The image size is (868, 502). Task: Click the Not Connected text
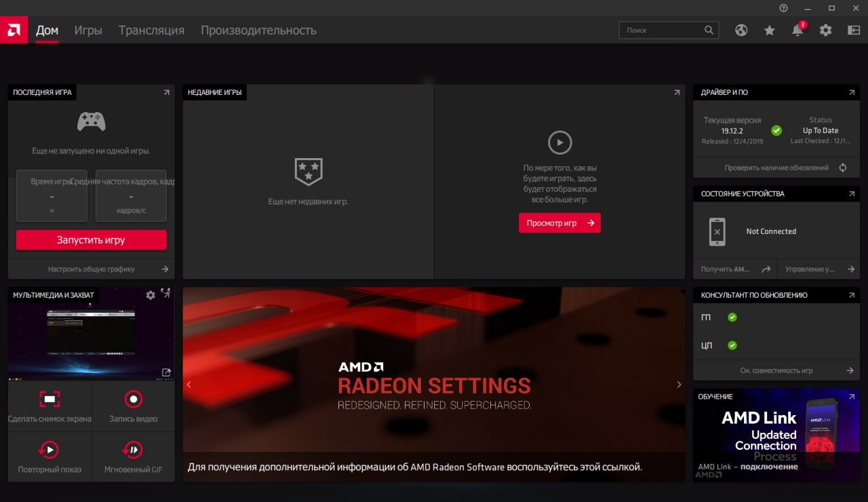(771, 231)
